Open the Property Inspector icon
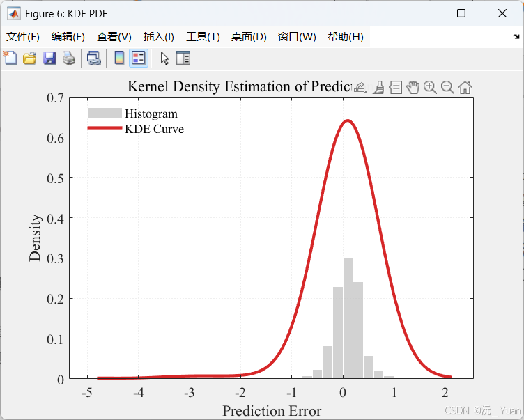The image size is (524, 420). tap(183, 58)
